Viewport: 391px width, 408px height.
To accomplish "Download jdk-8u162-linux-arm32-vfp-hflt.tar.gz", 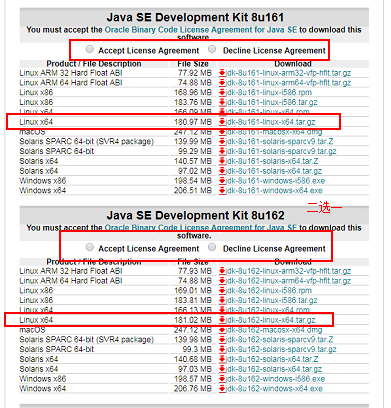I will click(x=288, y=271).
